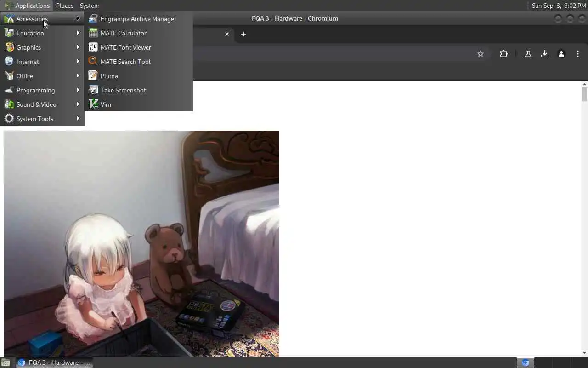The image size is (588, 368).
Task: Select the Programming category
Action: pos(42,90)
